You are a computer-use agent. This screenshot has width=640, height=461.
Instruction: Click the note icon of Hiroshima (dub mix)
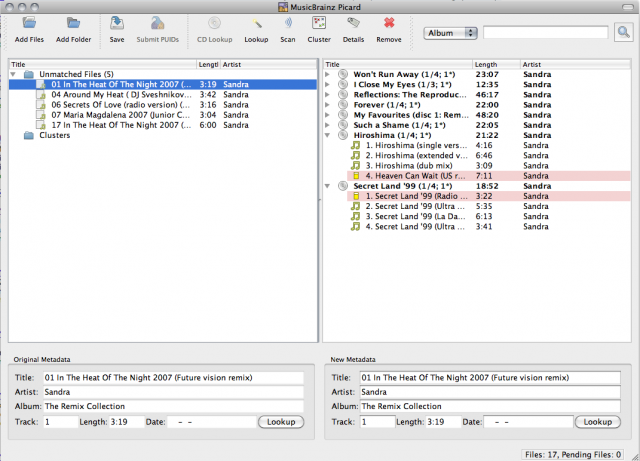pos(356,165)
